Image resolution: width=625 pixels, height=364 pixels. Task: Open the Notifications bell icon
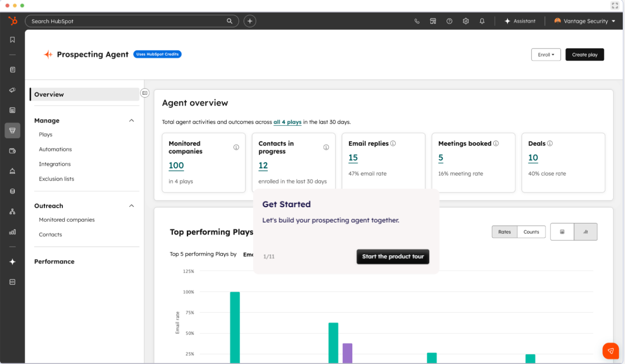(482, 21)
